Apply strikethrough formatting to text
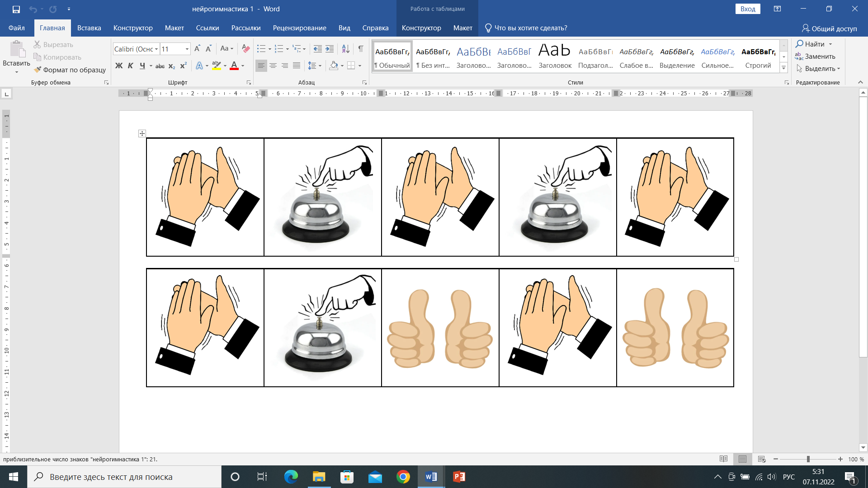 [x=160, y=66]
